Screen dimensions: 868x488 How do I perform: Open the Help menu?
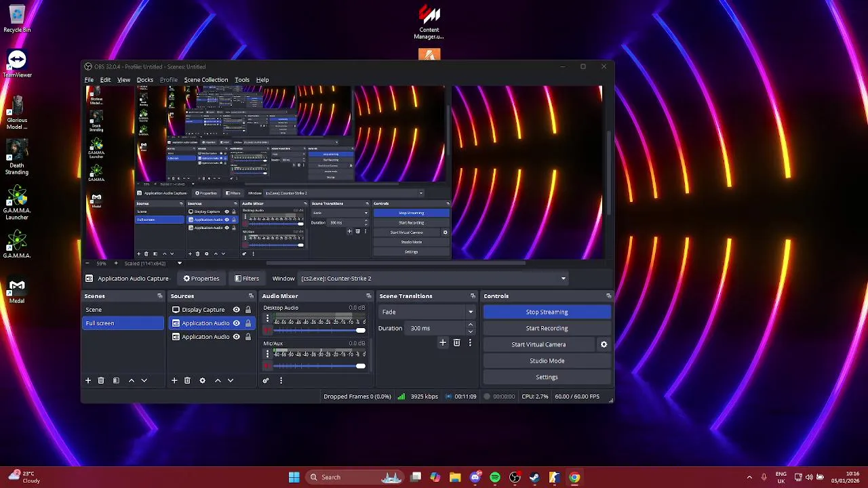coord(262,80)
